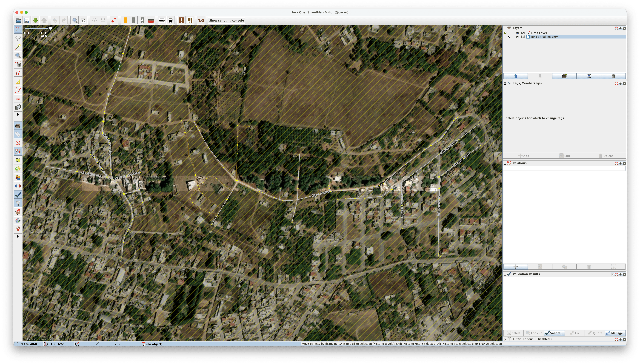Click the map zoom slider handle
640x364 pixels.
(50, 28)
